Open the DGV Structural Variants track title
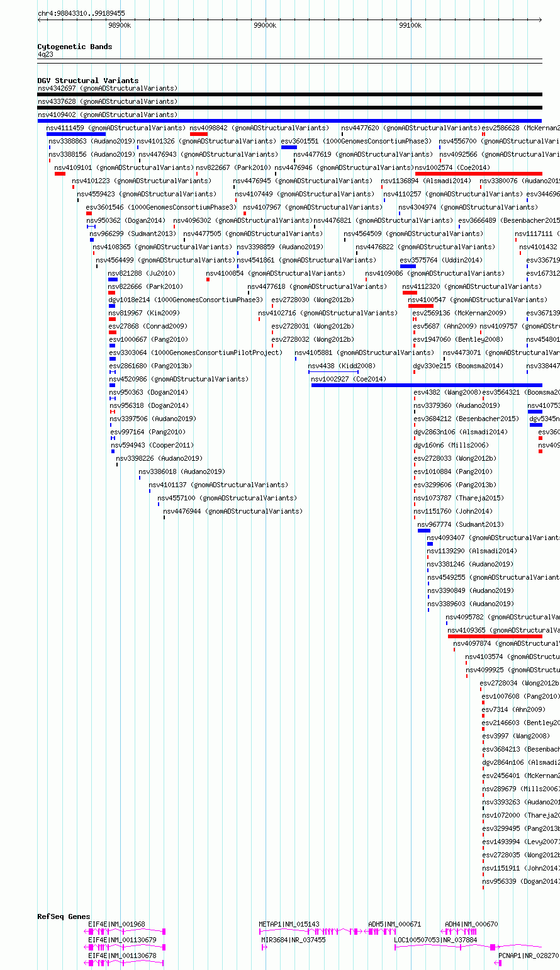This screenshot has height=970, width=560. (x=87, y=81)
